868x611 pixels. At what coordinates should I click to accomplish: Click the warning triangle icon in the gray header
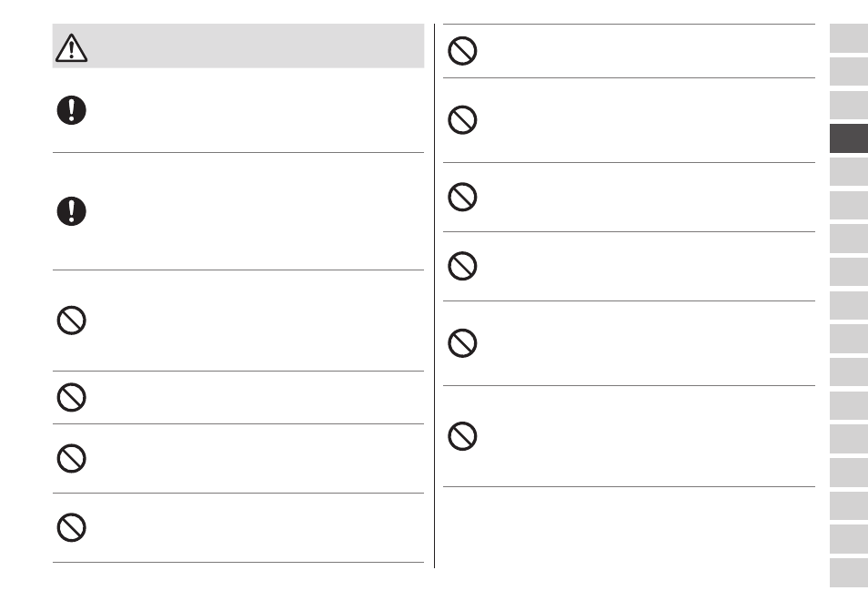tap(71, 48)
